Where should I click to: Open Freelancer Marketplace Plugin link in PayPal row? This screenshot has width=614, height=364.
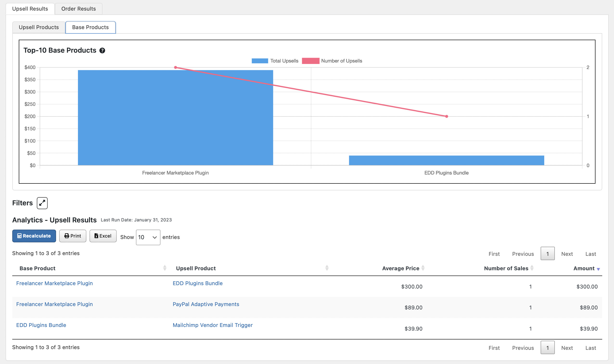click(x=54, y=304)
